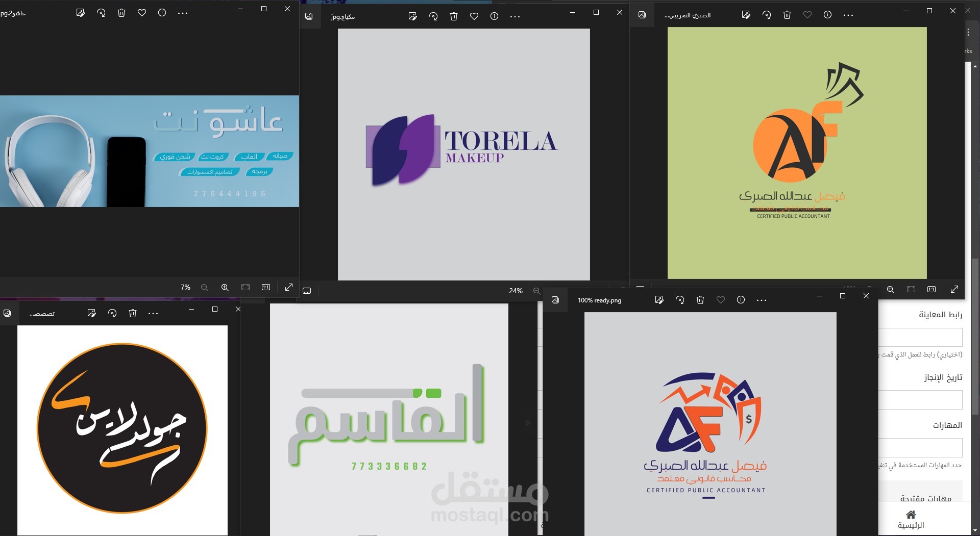Show file info for 100% ready.png
980x536 pixels.
click(x=741, y=300)
